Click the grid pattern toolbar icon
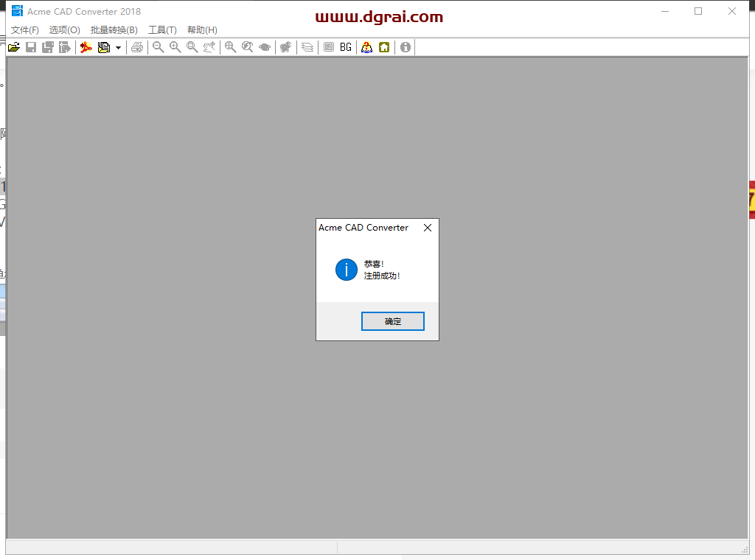 (x=329, y=47)
